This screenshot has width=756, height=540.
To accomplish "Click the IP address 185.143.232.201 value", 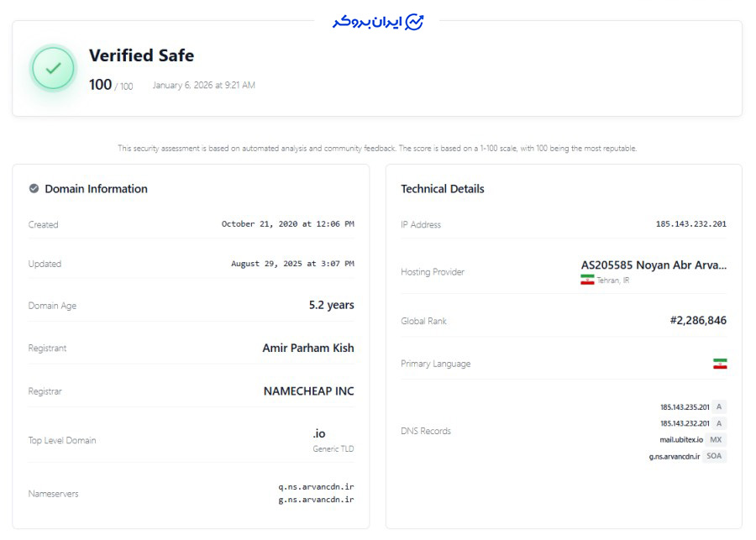I will click(x=690, y=224).
